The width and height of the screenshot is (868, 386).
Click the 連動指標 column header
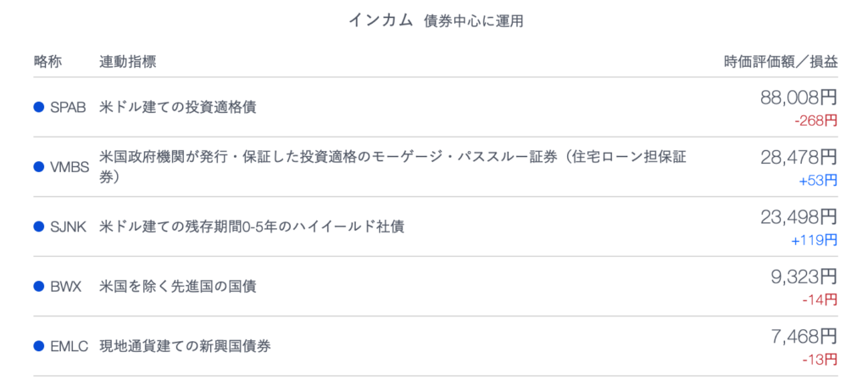click(x=128, y=61)
